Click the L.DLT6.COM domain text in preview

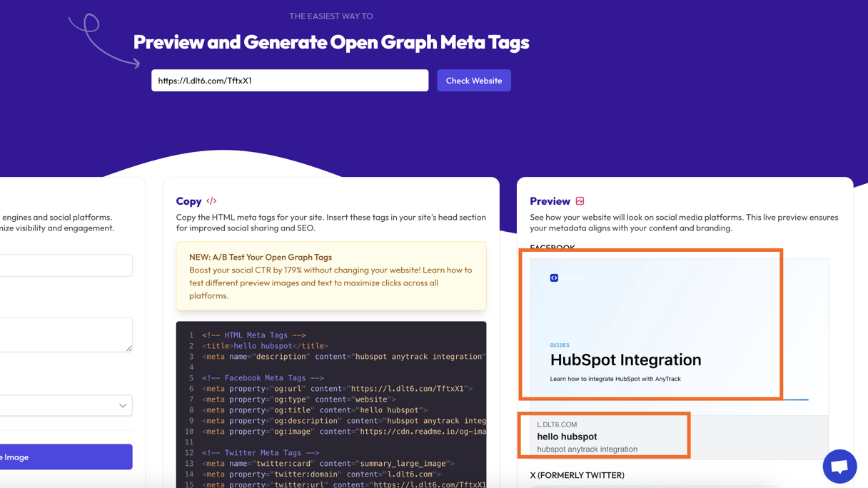(x=557, y=425)
